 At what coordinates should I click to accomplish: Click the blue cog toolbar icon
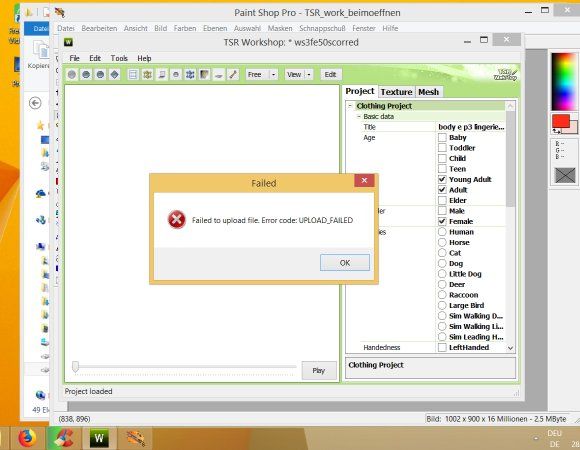pos(190,74)
